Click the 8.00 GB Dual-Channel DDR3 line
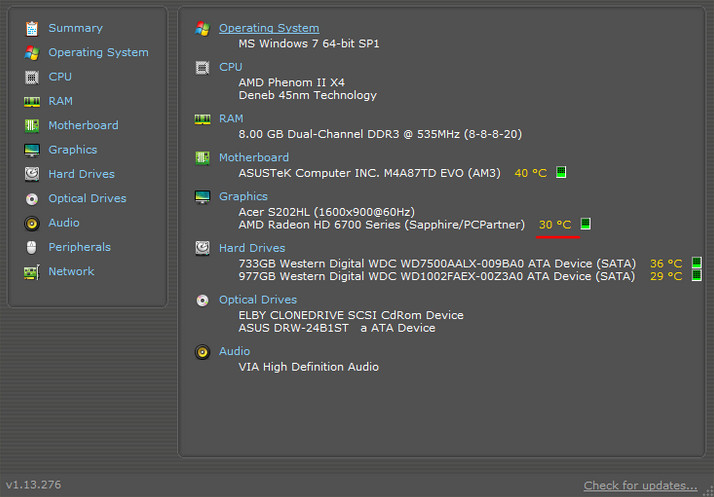Screen dimensions: 714x497 pos(380,134)
